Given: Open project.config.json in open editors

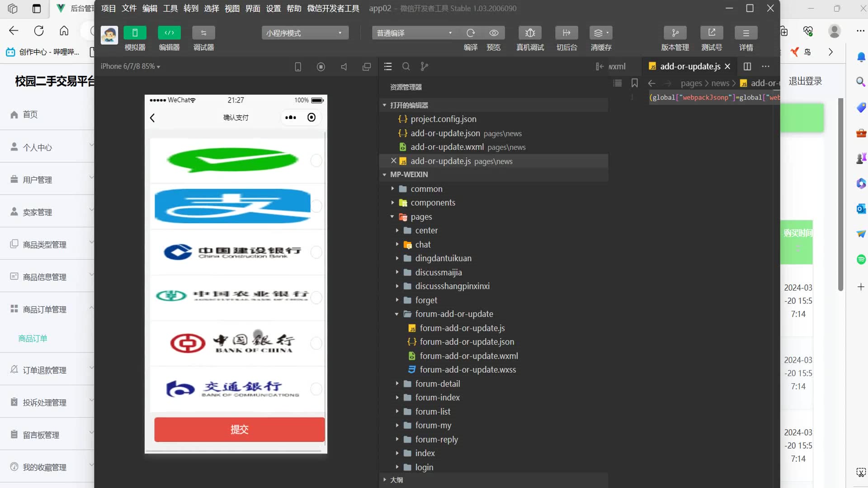Looking at the screenshot, I should point(443,119).
